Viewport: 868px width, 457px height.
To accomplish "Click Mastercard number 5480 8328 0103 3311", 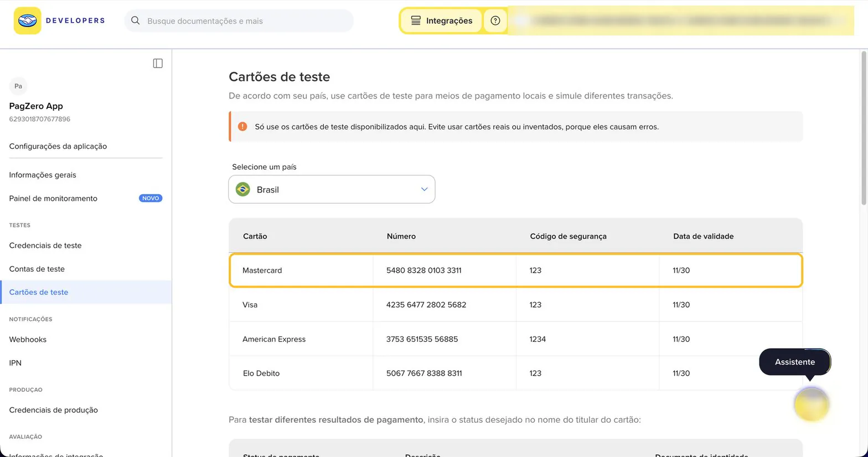I will tap(424, 270).
